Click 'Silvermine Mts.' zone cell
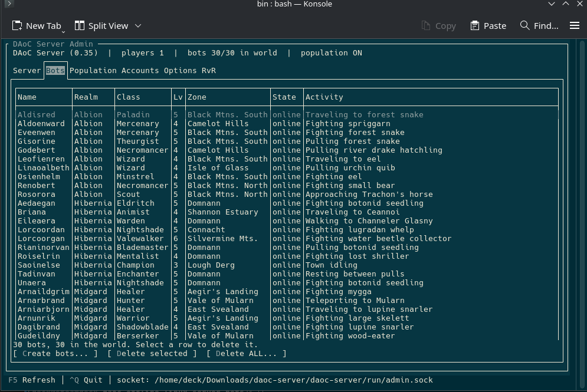 coord(223,239)
